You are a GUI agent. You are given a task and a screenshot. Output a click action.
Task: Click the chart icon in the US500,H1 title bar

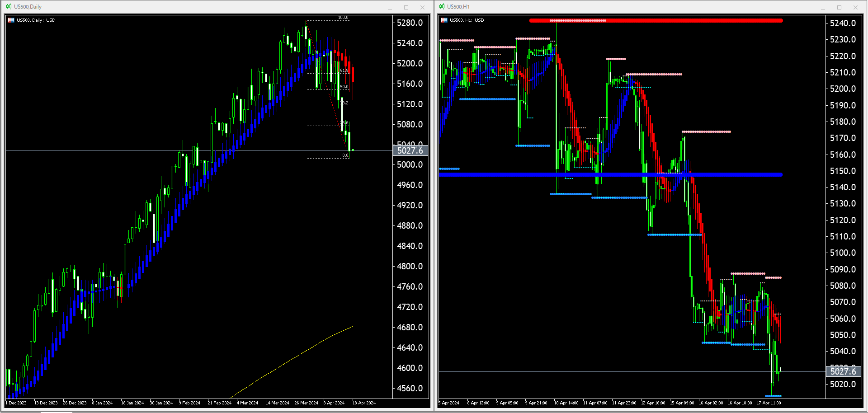[x=442, y=7]
